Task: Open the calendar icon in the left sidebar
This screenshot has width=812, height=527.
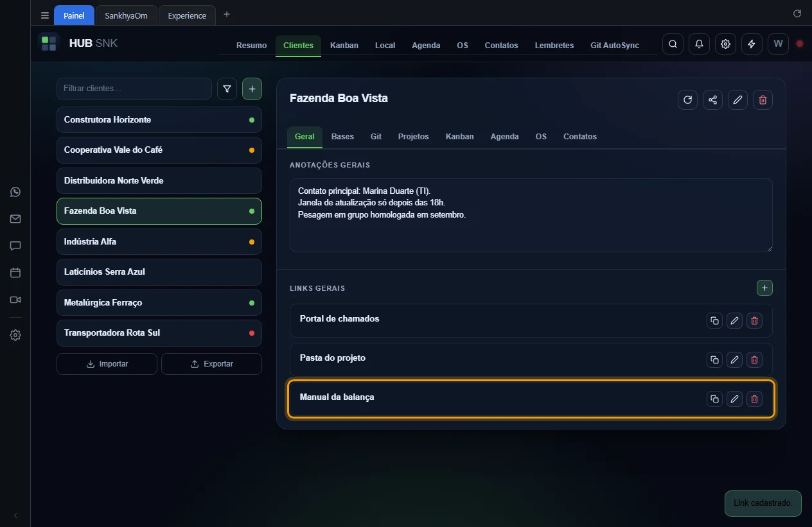Action: [15, 273]
